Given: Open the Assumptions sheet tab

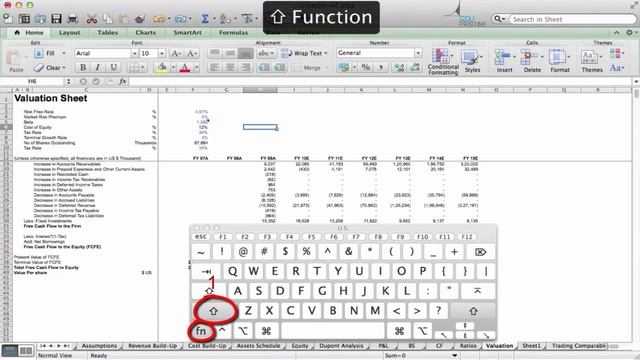Looking at the screenshot, I should pyautogui.click(x=99, y=346).
